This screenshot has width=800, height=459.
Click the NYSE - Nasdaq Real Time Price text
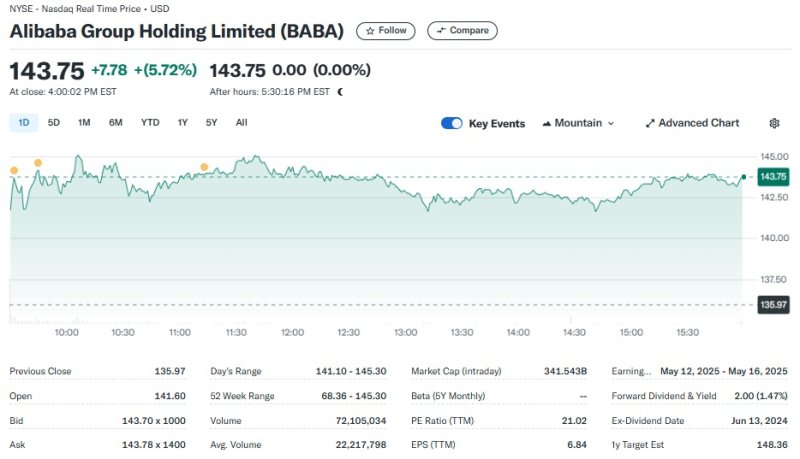click(74, 9)
